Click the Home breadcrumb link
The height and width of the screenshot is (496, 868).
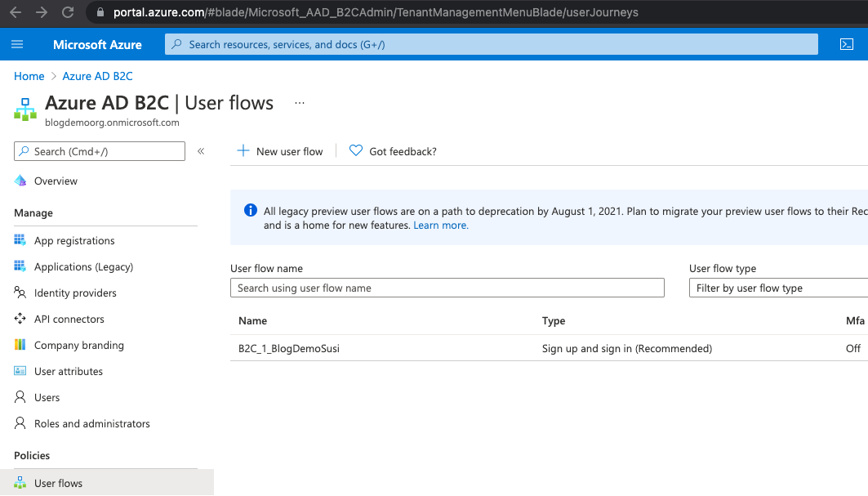pyautogui.click(x=29, y=76)
